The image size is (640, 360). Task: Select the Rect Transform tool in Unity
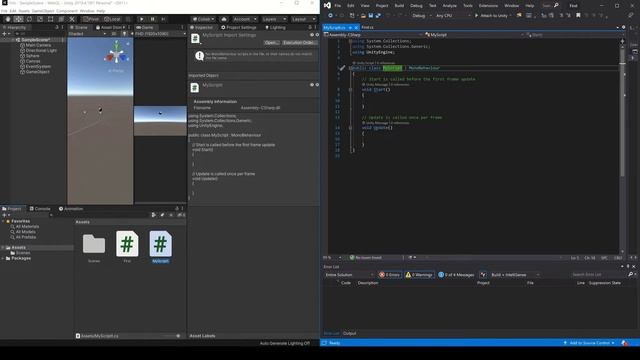[50, 19]
